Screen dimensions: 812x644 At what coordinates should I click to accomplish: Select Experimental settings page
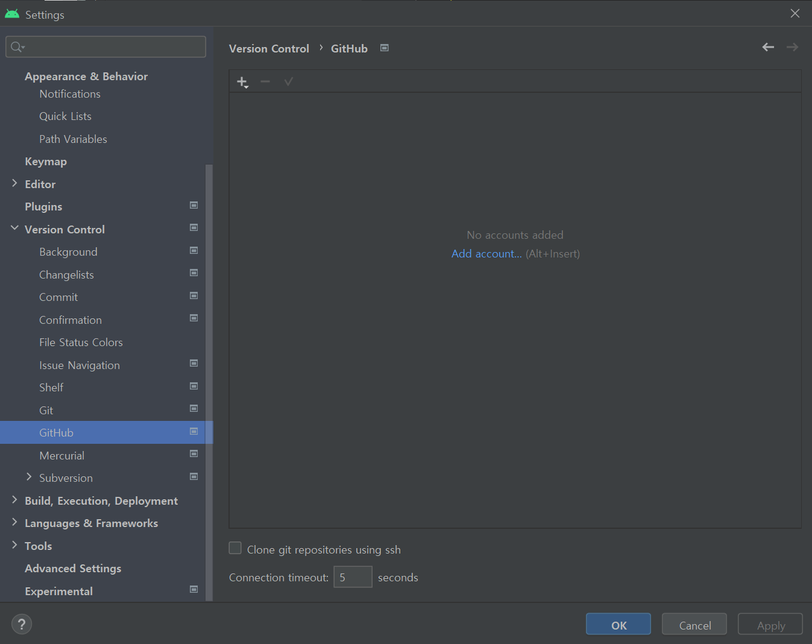click(58, 592)
